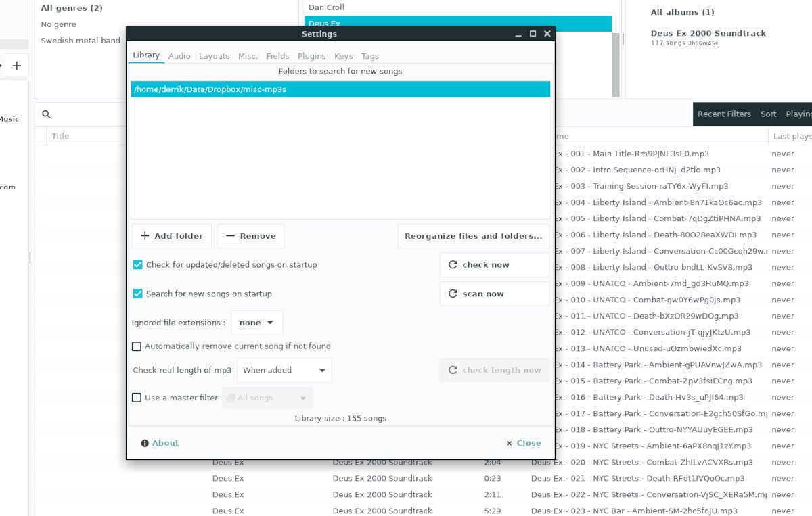Disable check for updated/deleted songs on startup
Screen dimensions: 812x516
coord(137,265)
